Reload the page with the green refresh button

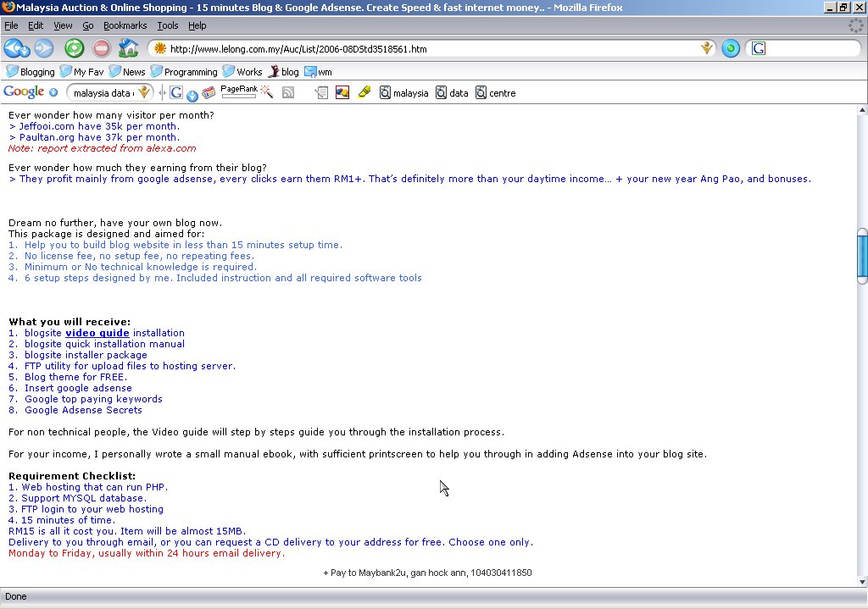(75, 48)
